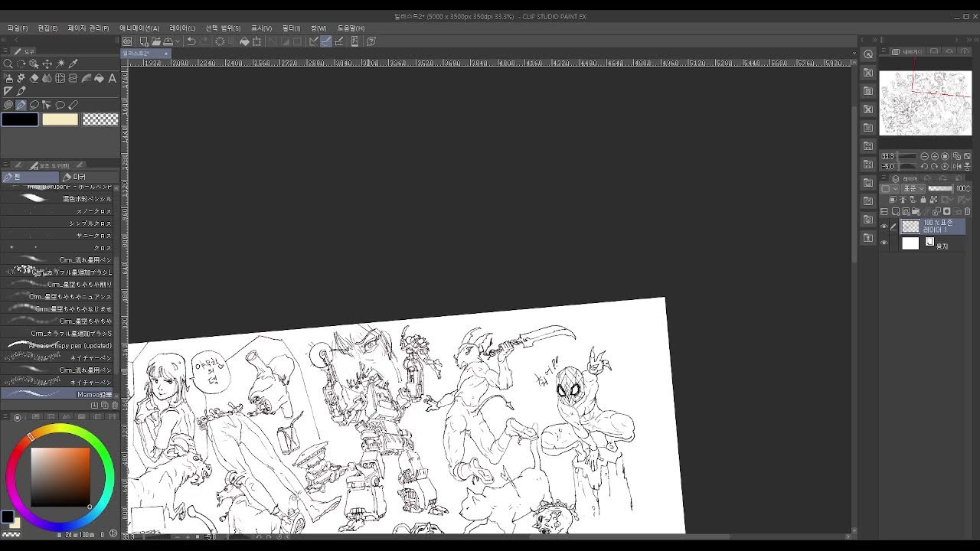Select the Eyedropper tool
980x551 pixels.
(x=73, y=64)
